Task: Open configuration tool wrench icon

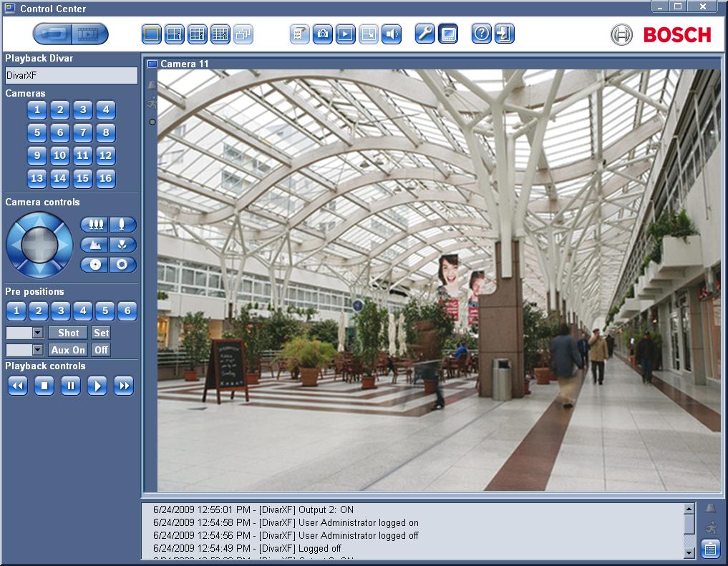Action: coord(424,34)
